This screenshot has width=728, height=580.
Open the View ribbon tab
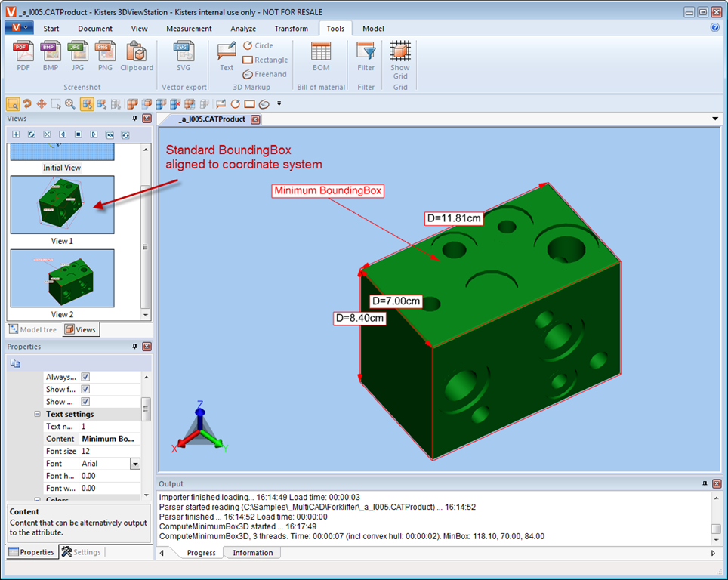point(139,29)
